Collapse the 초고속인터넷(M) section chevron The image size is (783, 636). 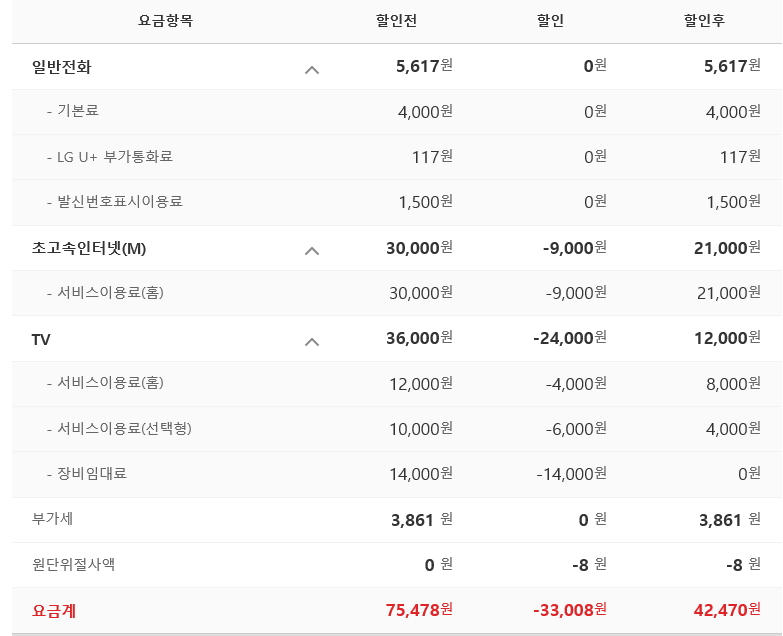[x=312, y=250]
